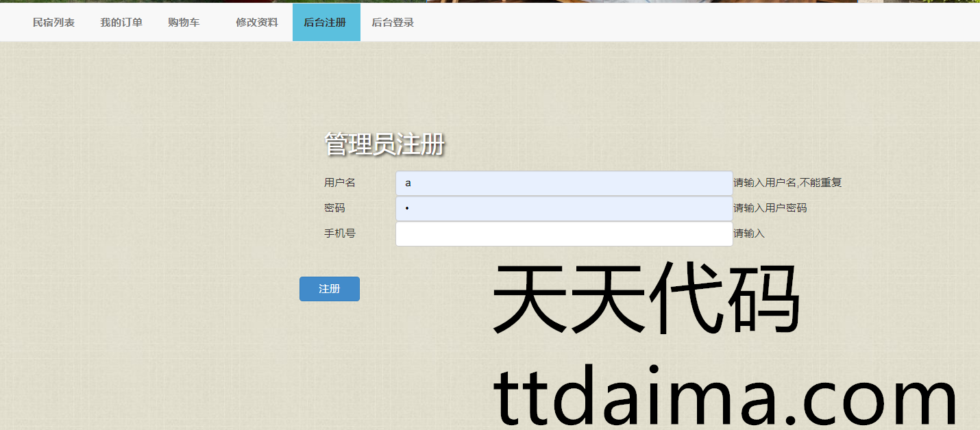Image resolution: width=980 pixels, height=430 pixels.
Task: Click the hint 请输入用户名,不能重复
Action: (x=787, y=183)
